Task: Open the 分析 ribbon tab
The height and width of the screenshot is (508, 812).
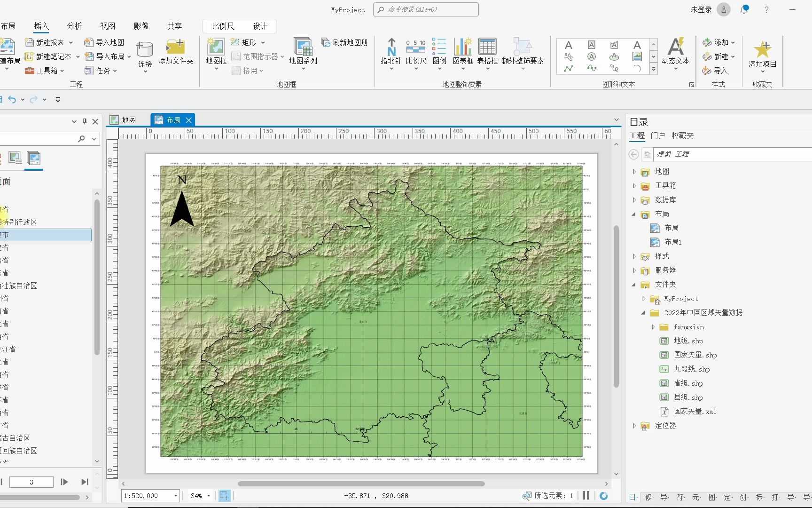Action: [74, 26]
